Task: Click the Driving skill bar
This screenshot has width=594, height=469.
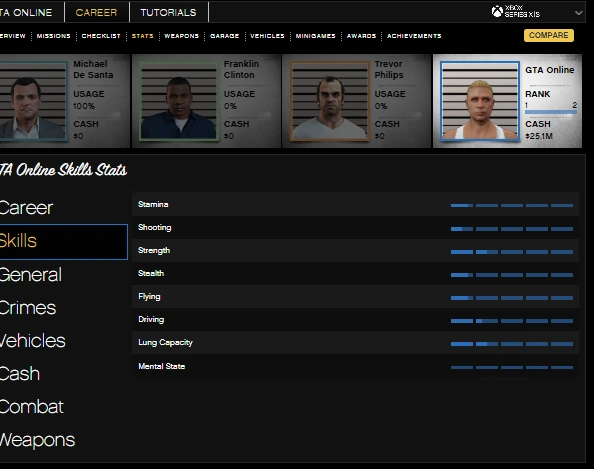Action: tap(512, 321)
